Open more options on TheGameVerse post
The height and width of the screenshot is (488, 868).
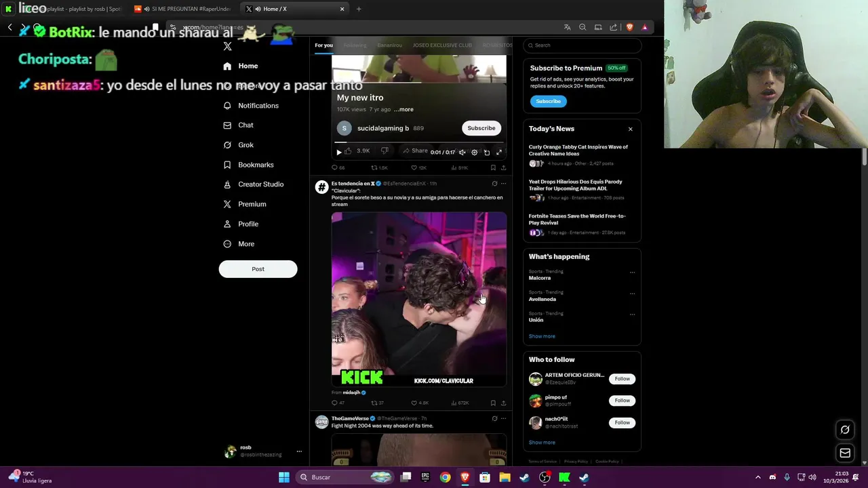[x=503, y=419]
